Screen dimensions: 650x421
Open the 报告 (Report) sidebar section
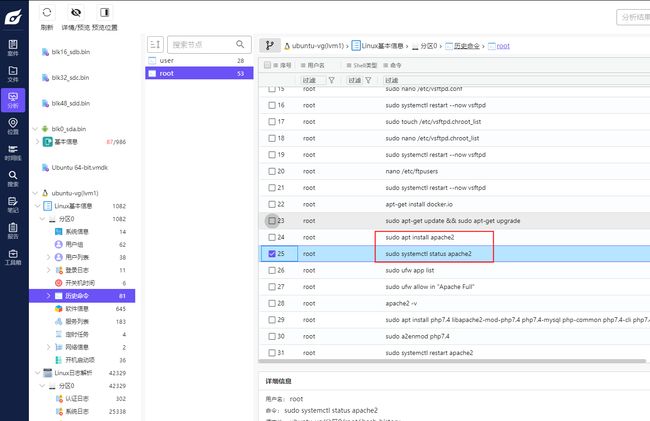pos(13,231)
